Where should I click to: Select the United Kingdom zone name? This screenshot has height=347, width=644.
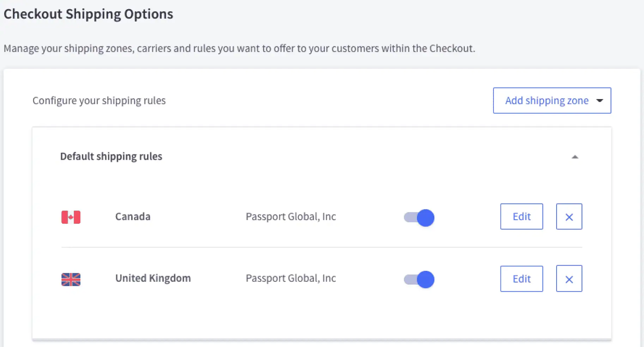tap(153, 278)
